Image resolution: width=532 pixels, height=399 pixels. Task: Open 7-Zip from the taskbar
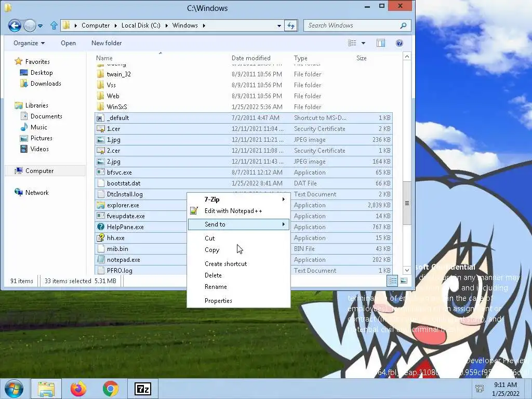coord(142,389)
